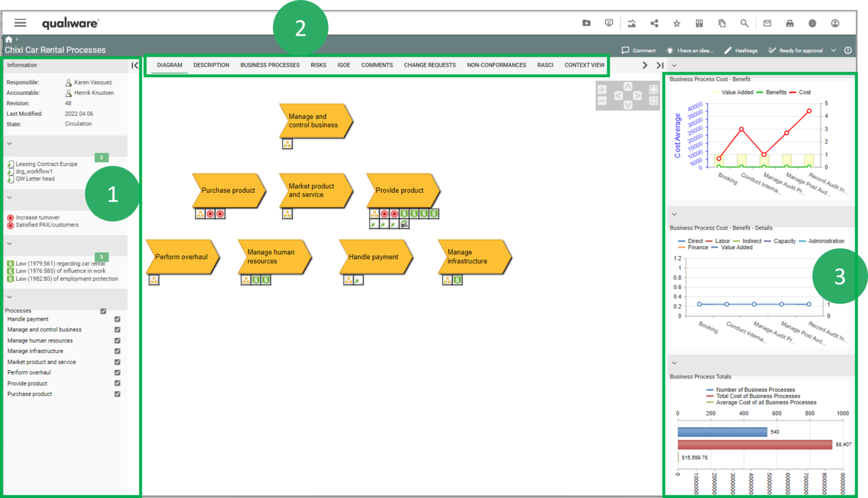Click the Comment button
The width and height of the screenshot is (868, 498).
point(639,50)
